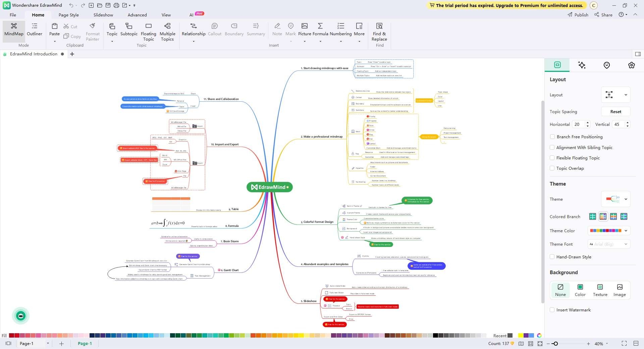The image size is (644, 349).
Task: Open the Paste dropdown arrow
Action: pyautogui.click(x=54, y=41)
